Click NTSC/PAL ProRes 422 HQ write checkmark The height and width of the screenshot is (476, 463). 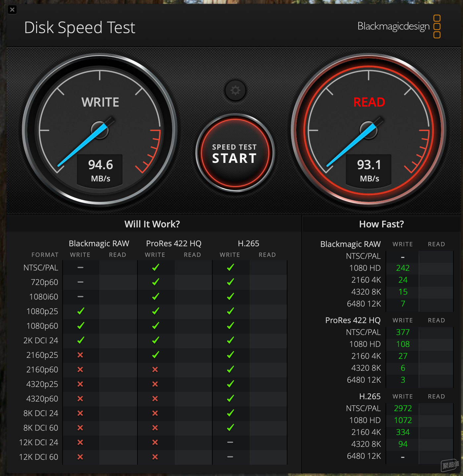pyautogui.click(x=155, y=267)
